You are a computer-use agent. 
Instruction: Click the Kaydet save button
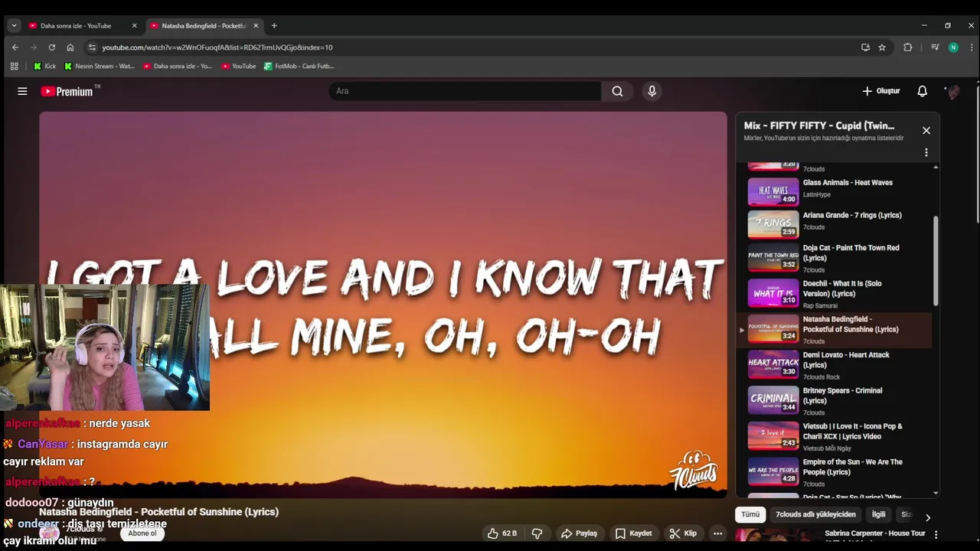pos(634,533)
